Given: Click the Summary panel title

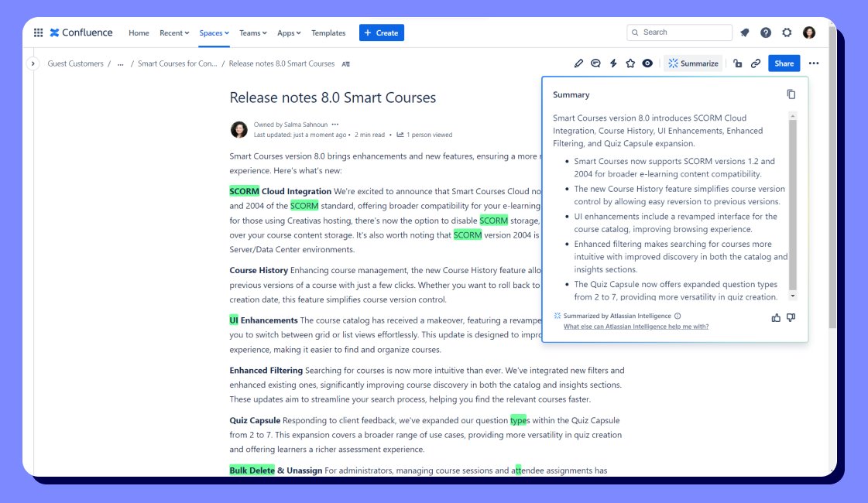Looking at the screenshot, I should [571, 94].
